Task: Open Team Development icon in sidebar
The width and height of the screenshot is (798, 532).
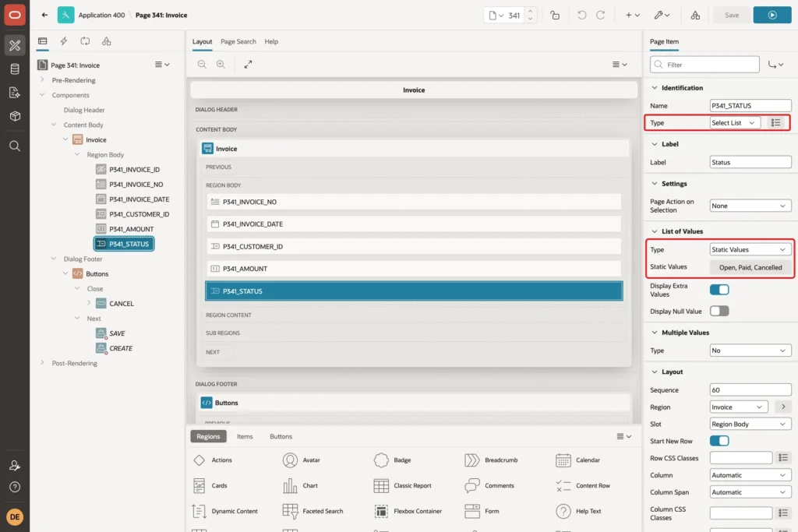Action: click(x=15, y=93)
